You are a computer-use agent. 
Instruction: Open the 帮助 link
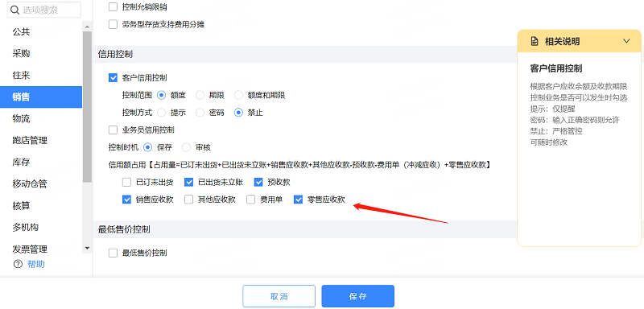pos(35,264)
